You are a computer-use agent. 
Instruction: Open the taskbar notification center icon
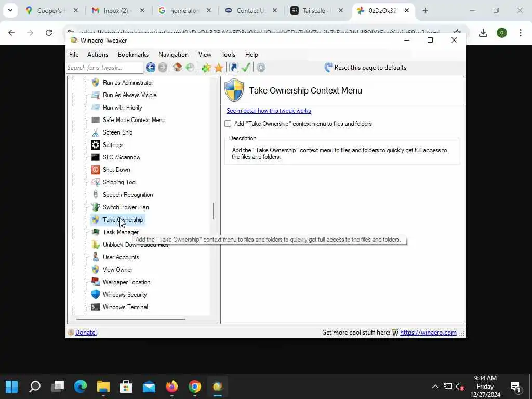point(516,387)
